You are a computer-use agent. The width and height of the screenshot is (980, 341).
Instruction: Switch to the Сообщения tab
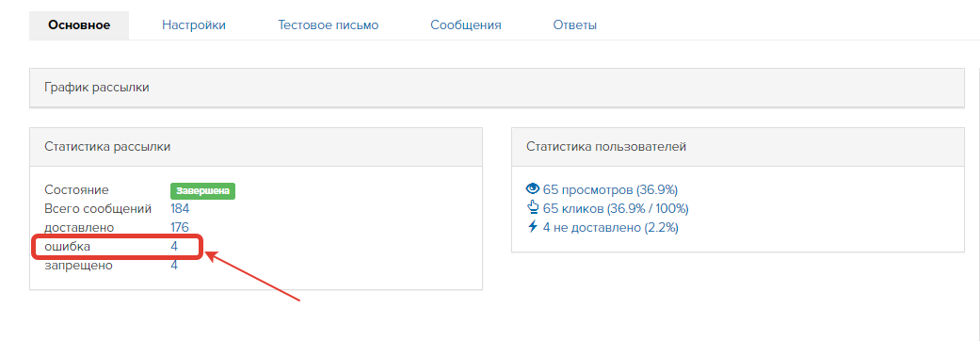(x=466, y=25)
